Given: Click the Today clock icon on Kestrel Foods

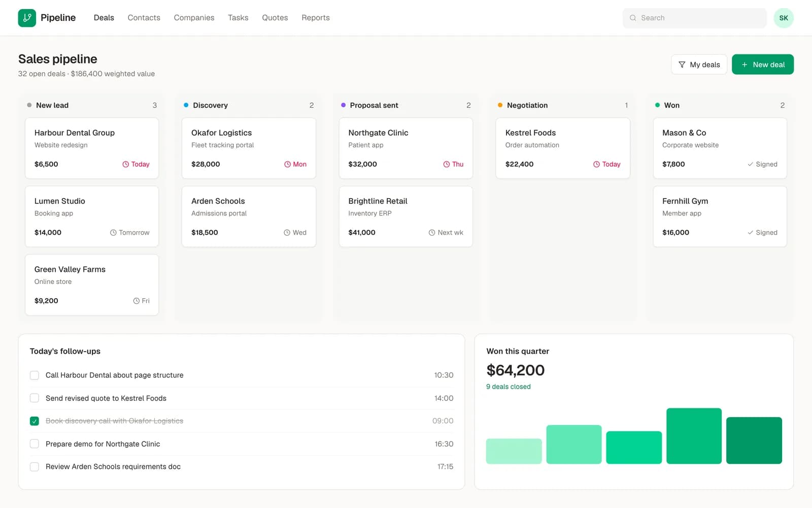Looking at the screenshot, I should tap(596, 164).
